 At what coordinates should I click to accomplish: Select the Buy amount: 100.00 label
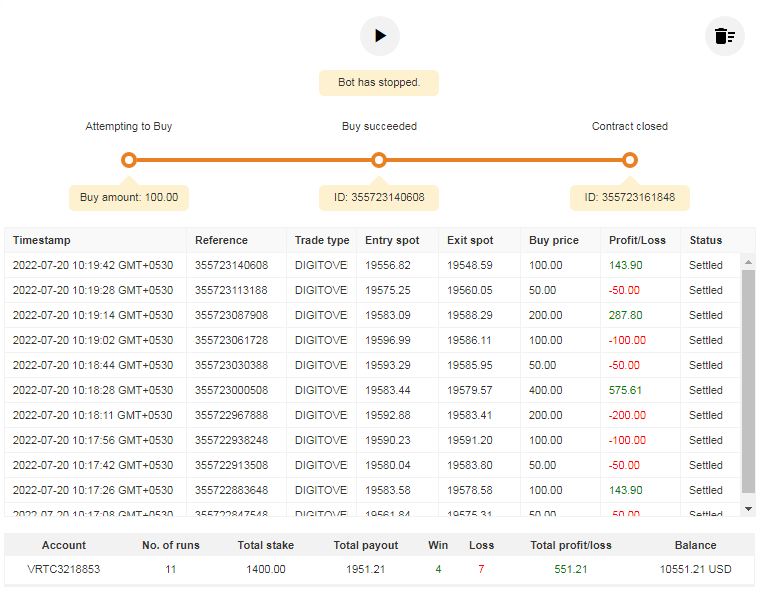129,197
